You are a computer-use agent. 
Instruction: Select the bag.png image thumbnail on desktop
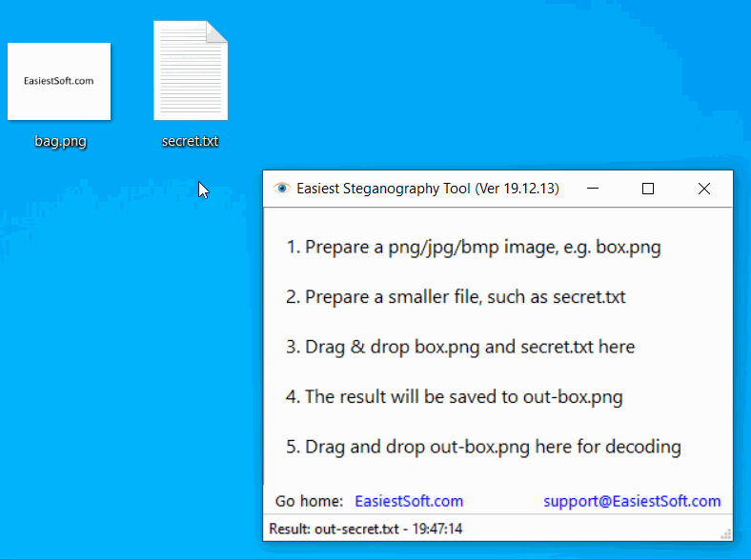pos(59,81)
